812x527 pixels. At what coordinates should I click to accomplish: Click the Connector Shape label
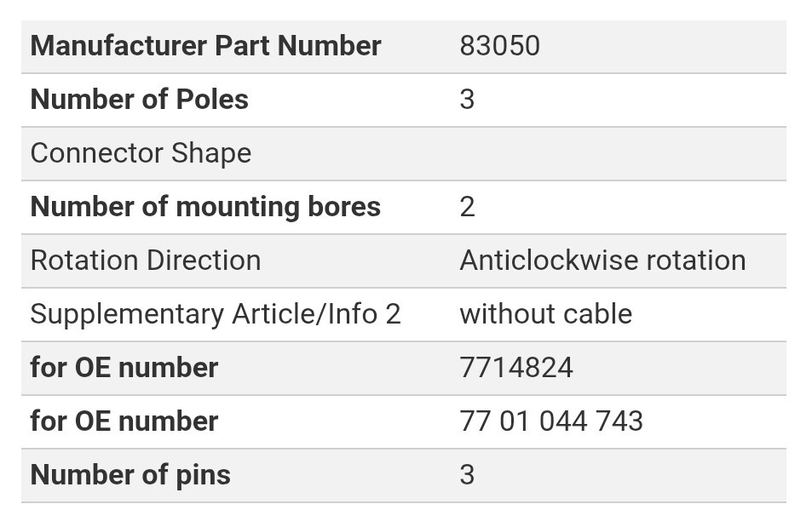(x=141, y=153)
